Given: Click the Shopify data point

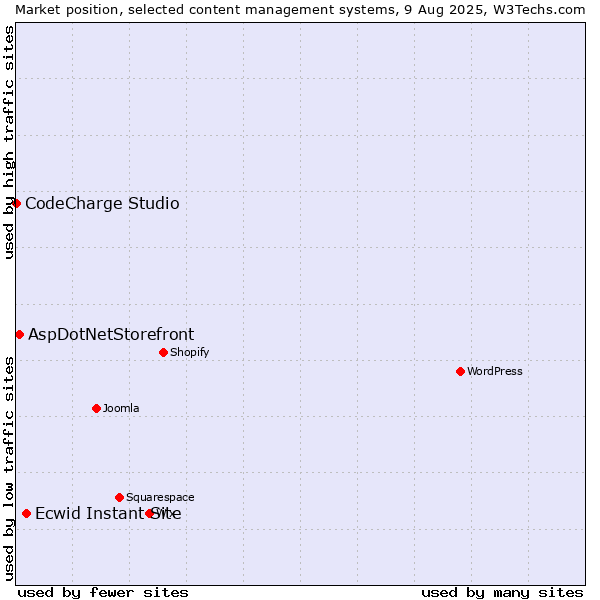Looking at the screenshot, I should tap(163, 352).
